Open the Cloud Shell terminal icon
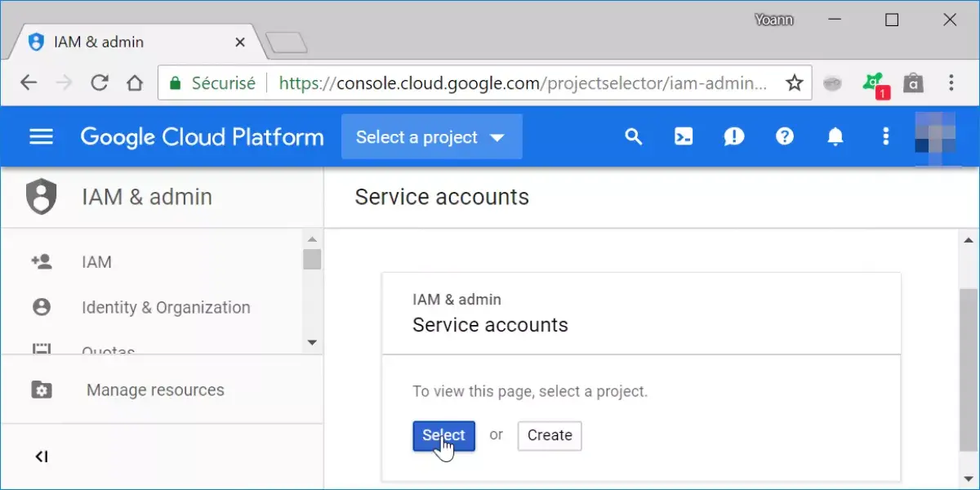This screenshot has height=490, width=980. pos(684,136)
